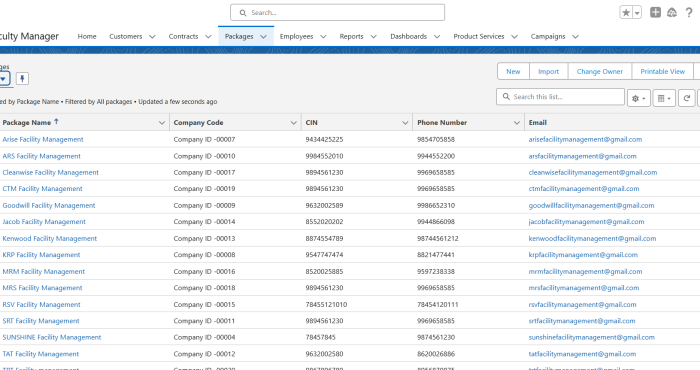Email rsvfacilitymanagement@gmail.com link
The height and width of the screenshot is (370, 700).
[583, 304]
